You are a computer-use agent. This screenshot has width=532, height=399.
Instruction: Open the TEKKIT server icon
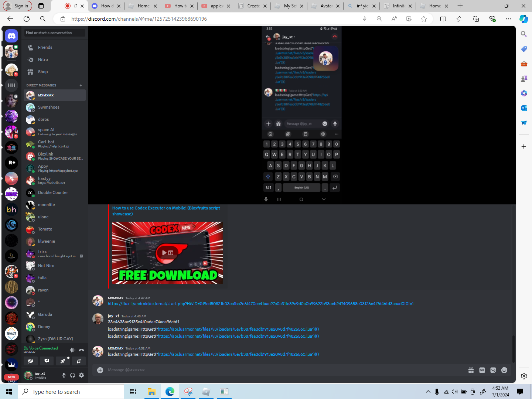11,334
